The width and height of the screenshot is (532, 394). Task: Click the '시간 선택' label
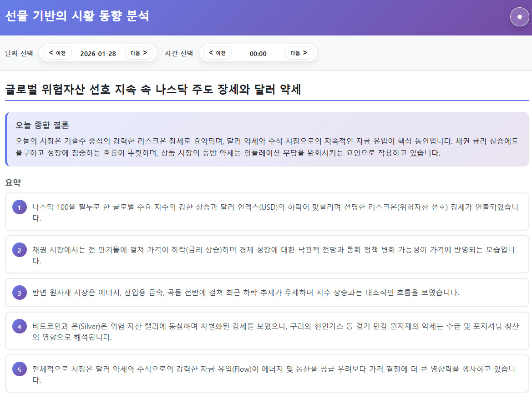coord(179,53)
